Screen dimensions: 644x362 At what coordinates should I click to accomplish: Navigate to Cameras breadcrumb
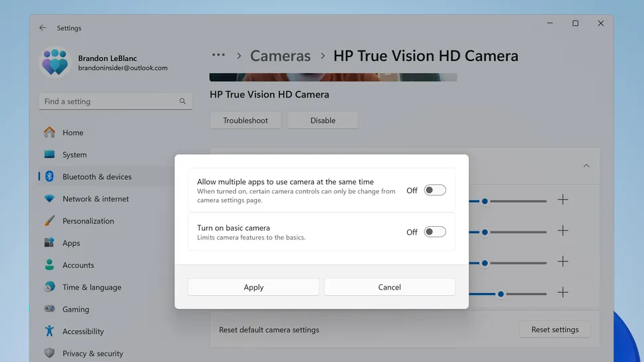(280, 56)
